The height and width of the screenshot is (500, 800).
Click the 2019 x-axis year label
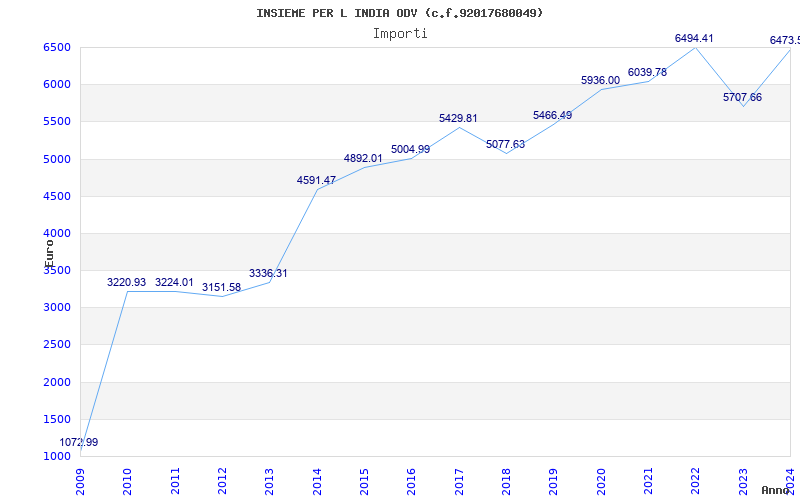554,482
